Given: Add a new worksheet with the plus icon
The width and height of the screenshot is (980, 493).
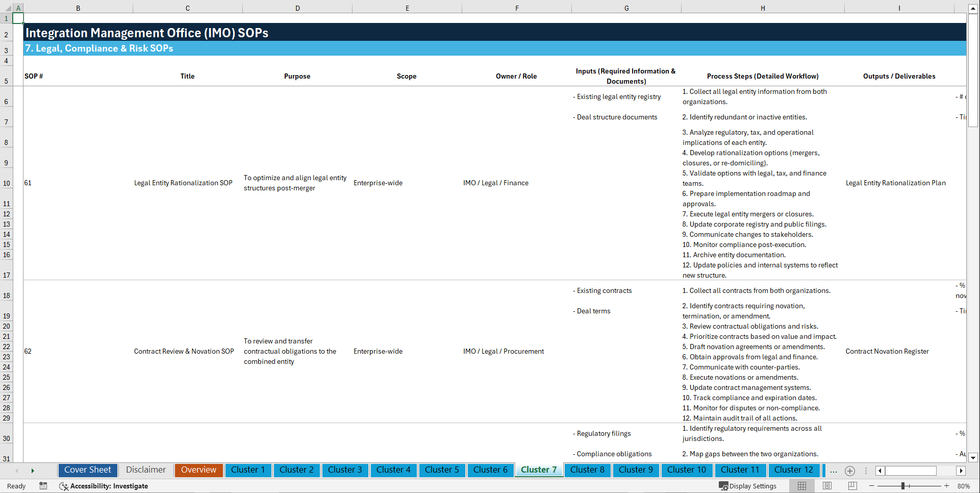Looking at the screenshot, I should point(850,471).
